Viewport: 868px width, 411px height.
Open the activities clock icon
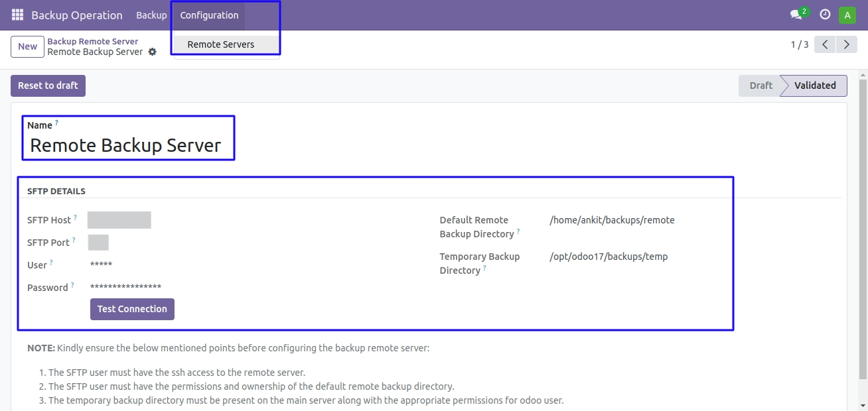pos(825,15)
